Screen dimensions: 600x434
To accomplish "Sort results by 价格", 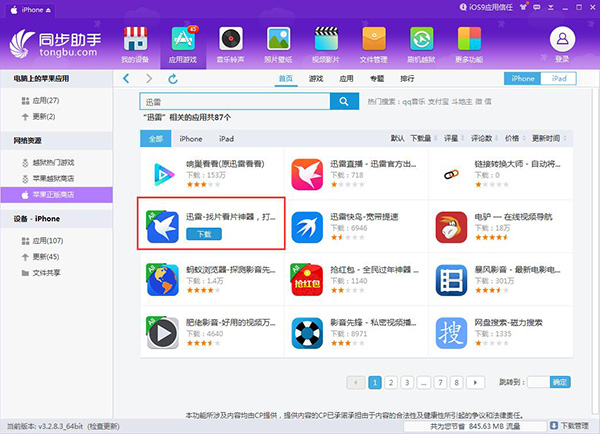I will [515, 138].
